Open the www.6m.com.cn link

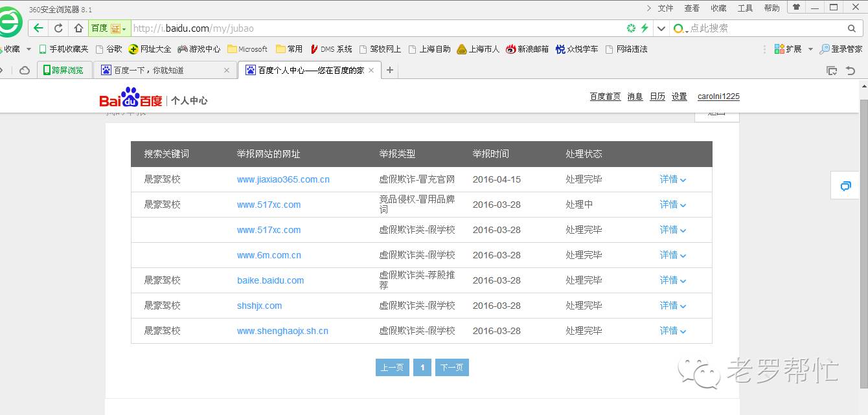(269, 255)
